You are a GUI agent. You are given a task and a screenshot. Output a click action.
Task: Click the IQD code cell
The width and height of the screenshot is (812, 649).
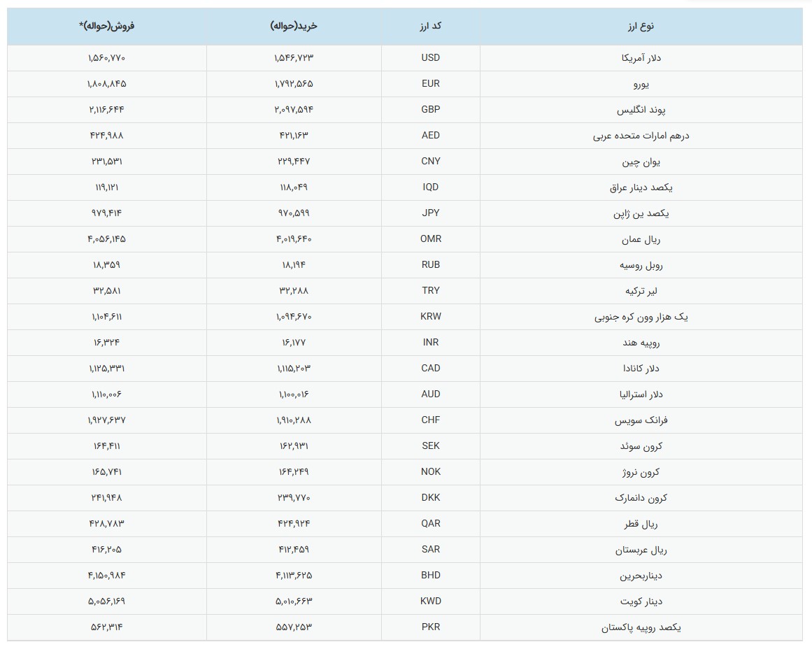click(x=430, y=187)
